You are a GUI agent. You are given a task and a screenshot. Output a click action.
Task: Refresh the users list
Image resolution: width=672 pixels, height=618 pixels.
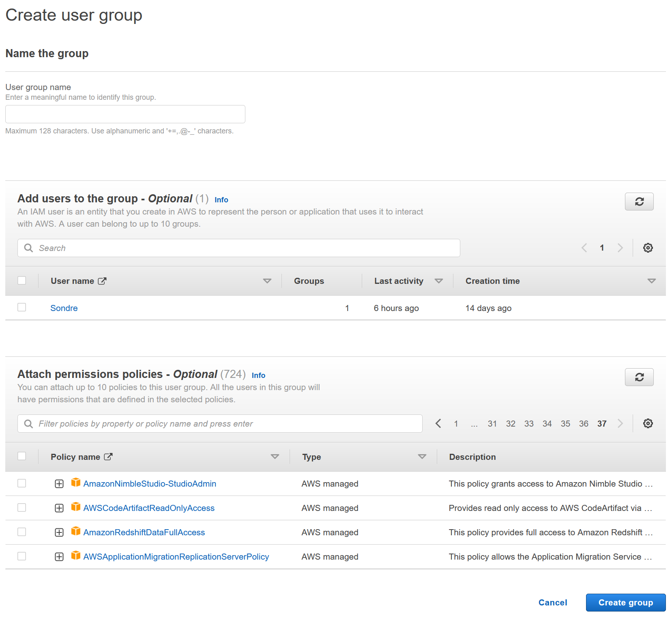pyautogui.click(x=639, y=202)
